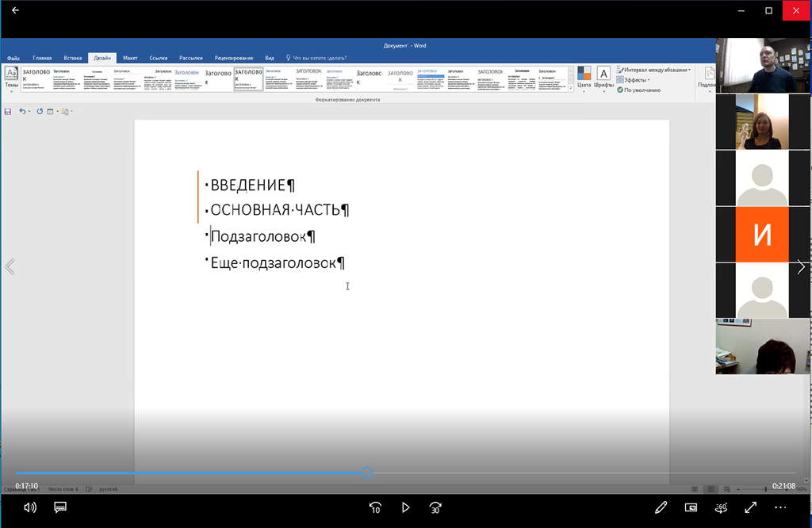The height and width of the screenshot is (528, 812).
Task: Click the Save icon in quick access toolbar
Action: [x=8, y=111]
